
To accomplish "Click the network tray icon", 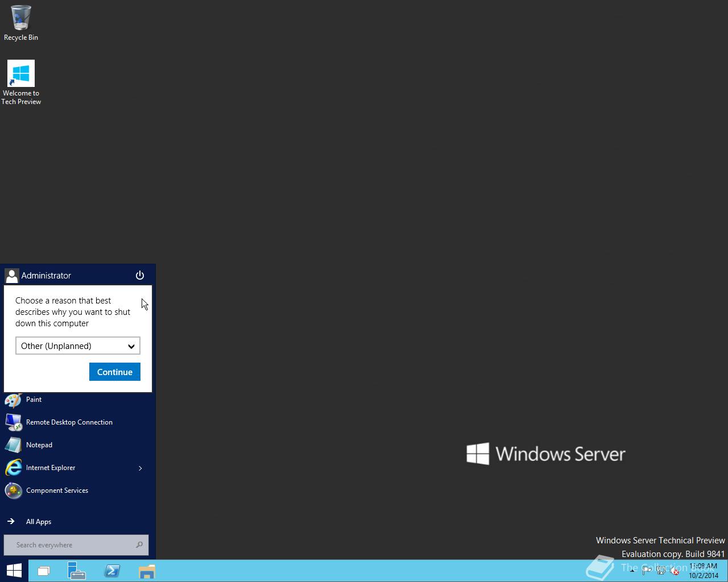I will pos(661,571).
